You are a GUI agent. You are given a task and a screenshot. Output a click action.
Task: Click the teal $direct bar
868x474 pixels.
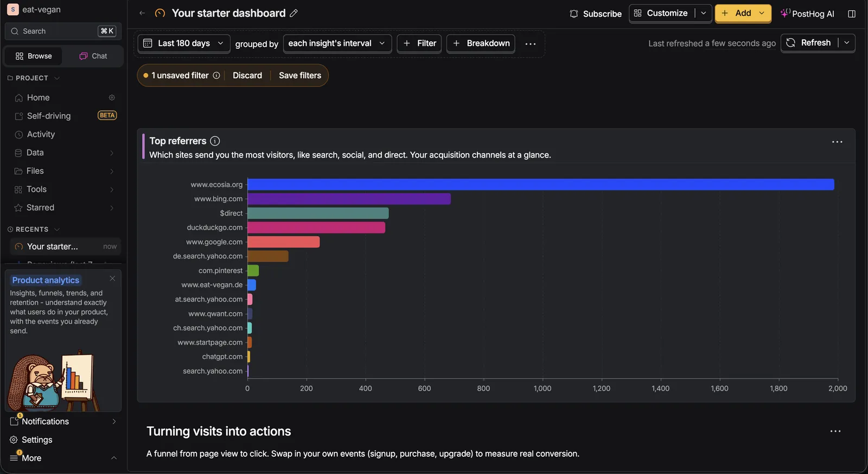pos(318,213)
